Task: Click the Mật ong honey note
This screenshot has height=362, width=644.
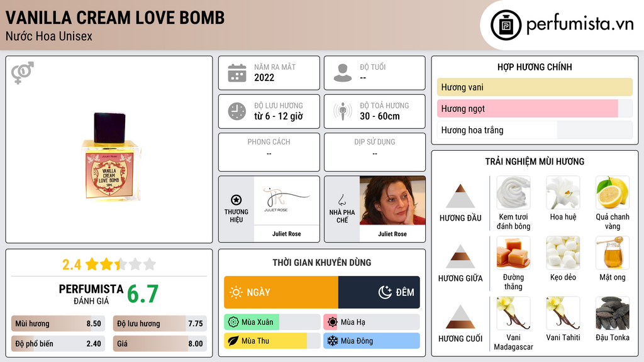Action: point(613,260)
